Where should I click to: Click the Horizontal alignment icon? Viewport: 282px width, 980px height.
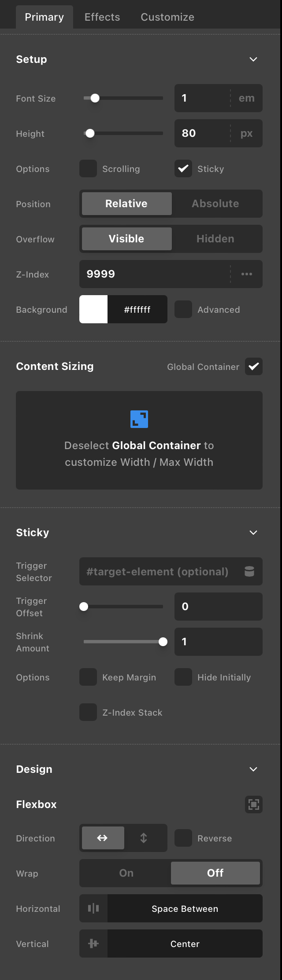click(93, 908)
